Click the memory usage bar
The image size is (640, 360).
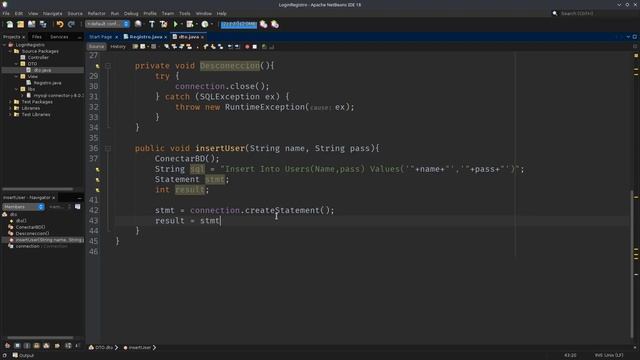tap(239, 24)
